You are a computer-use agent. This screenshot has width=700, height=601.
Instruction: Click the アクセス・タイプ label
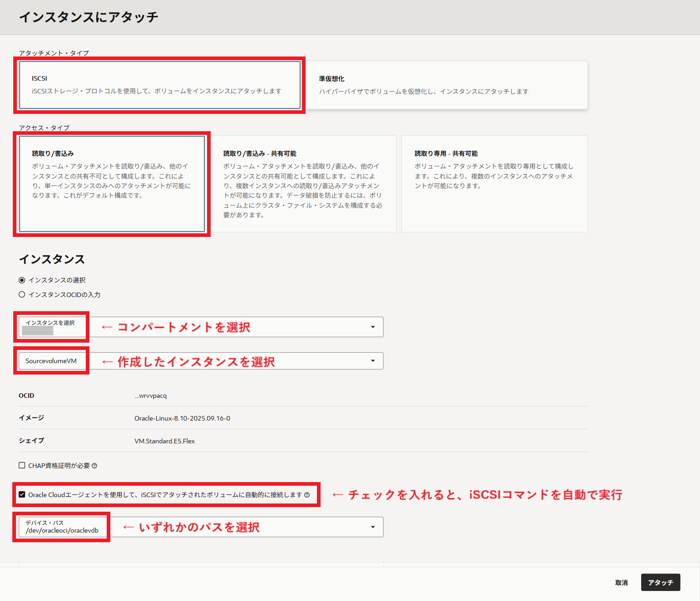click(44, 128)
